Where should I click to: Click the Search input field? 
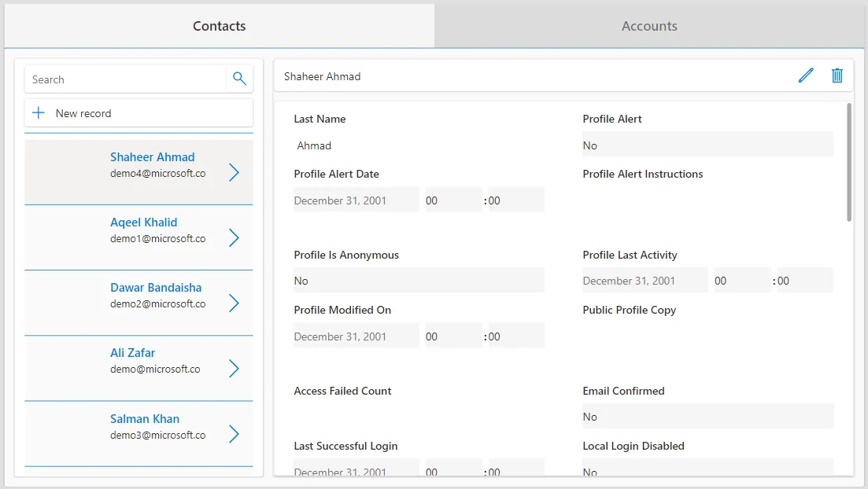coord(126,79)
